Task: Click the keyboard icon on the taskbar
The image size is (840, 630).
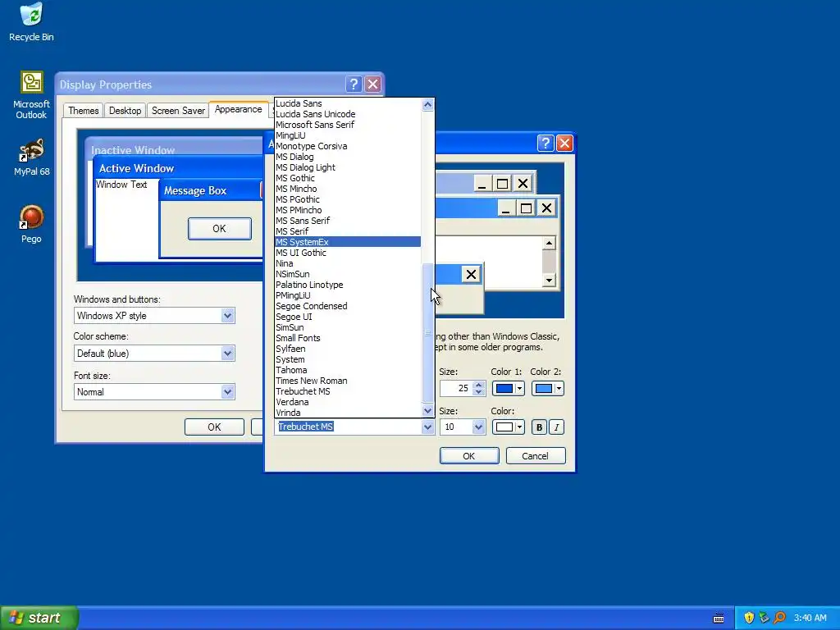Action: (x=719, y=619)
